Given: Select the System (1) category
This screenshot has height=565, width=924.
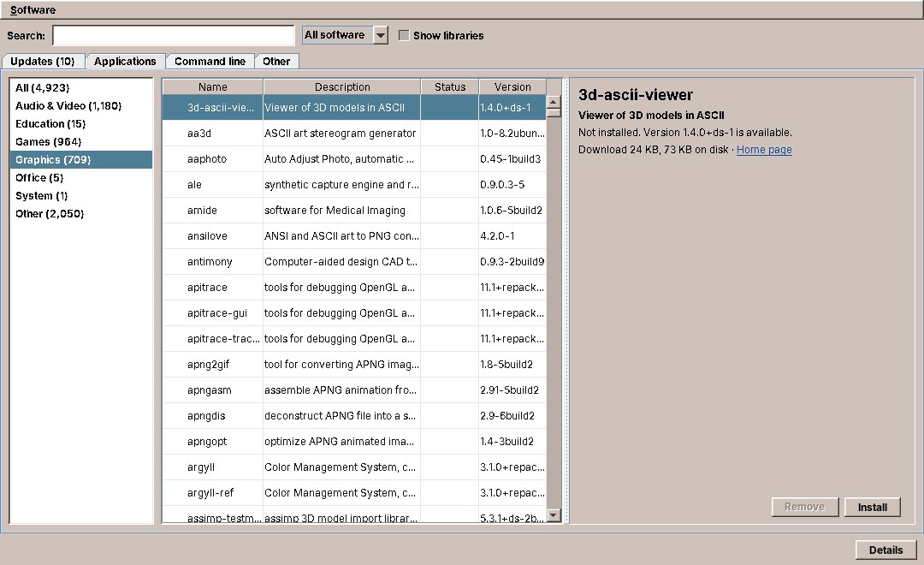Looking at the screenshot, I should [x=80, y=196].
